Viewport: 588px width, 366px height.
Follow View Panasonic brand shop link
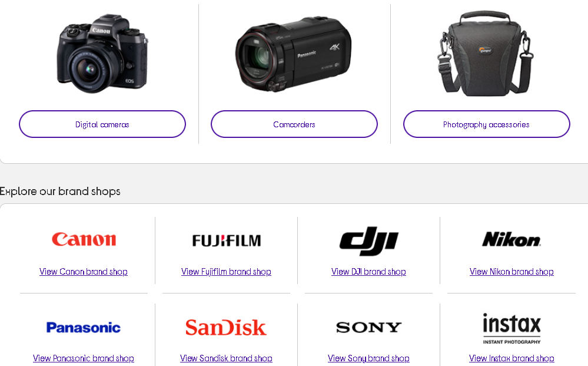pos(83,358)
